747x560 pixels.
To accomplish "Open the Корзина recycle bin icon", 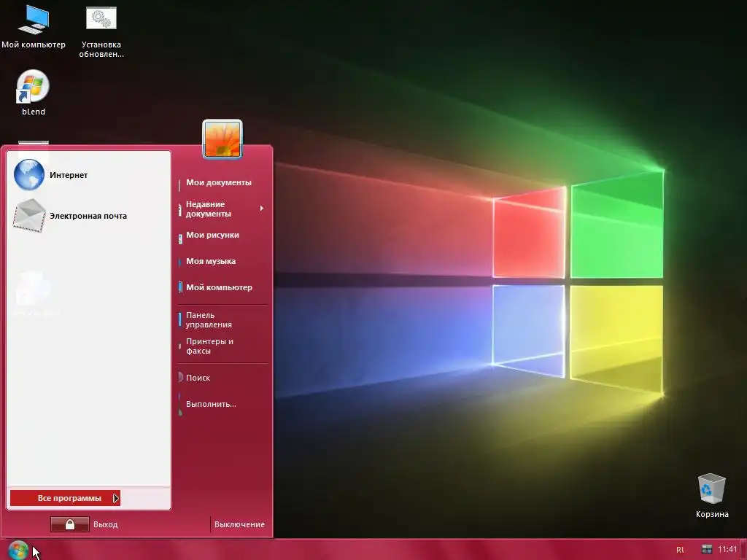I will pos(712,495).
